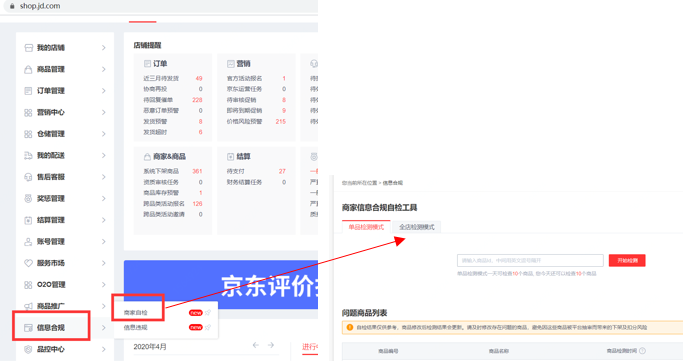Click the 信息合规 icon in sidebar
683x361 pixels.
(28, 328)
